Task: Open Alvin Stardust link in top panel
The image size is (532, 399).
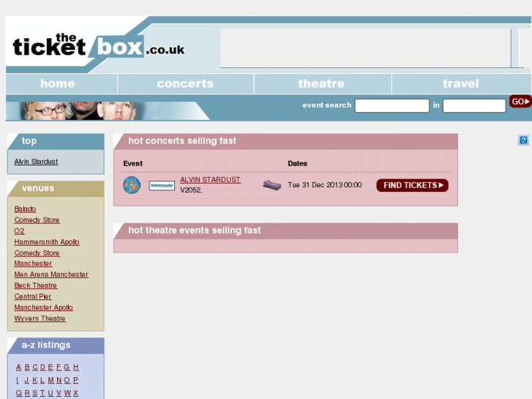Action: [36, 162]
